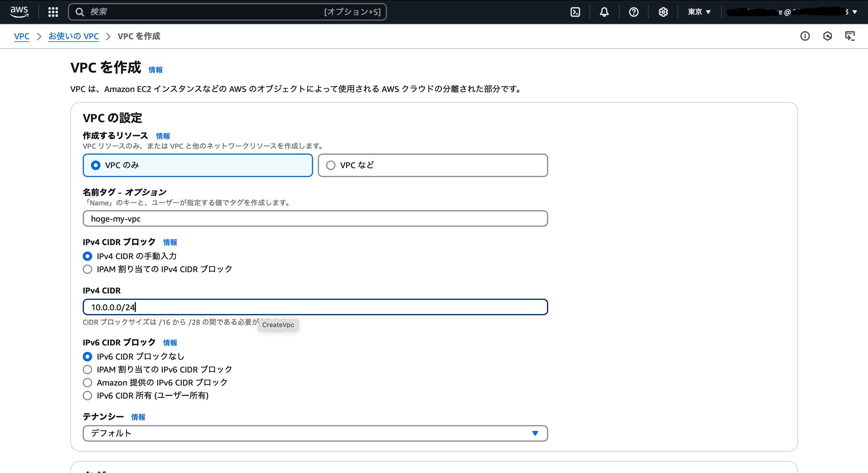Image resolution: width=868 pixels, height=473 pixels.
Task: Expand the テナンシー dropdown
Action: 315,433
